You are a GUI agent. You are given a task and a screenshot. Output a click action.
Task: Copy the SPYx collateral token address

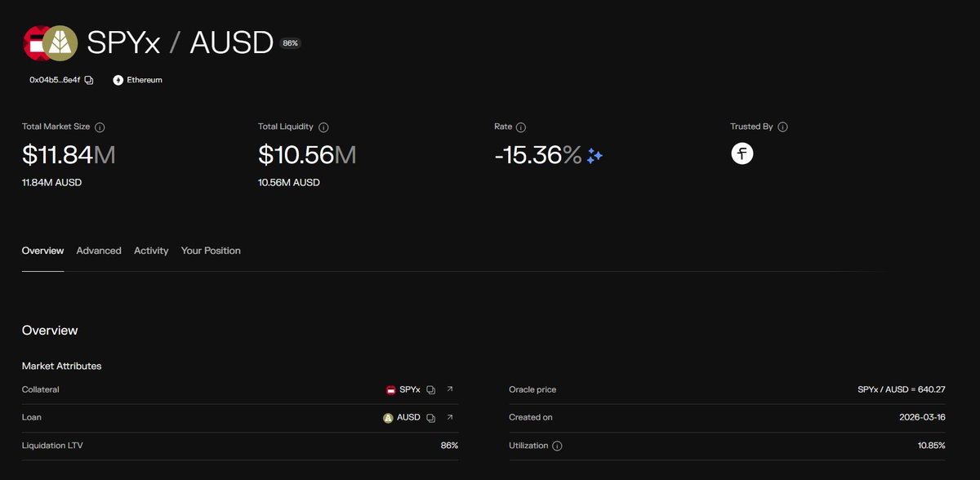pyautogui.click(x=431, y=390)
